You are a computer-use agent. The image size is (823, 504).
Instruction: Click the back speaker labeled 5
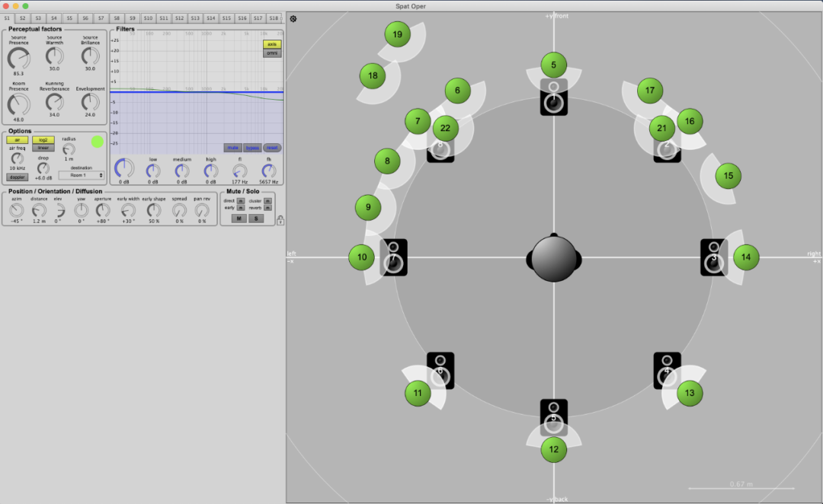[554, 417]
